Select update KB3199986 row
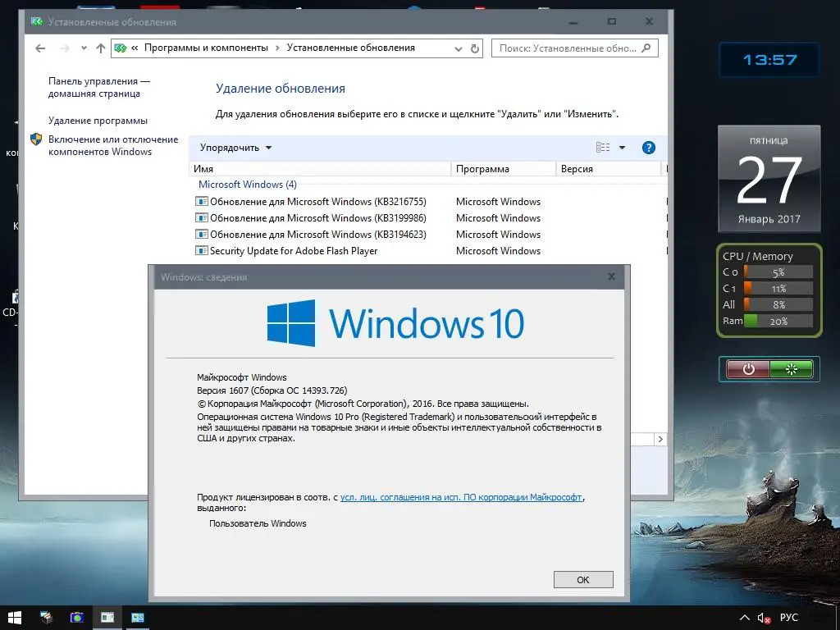Viewport: 840px width, 630px height. coord(428,218)
